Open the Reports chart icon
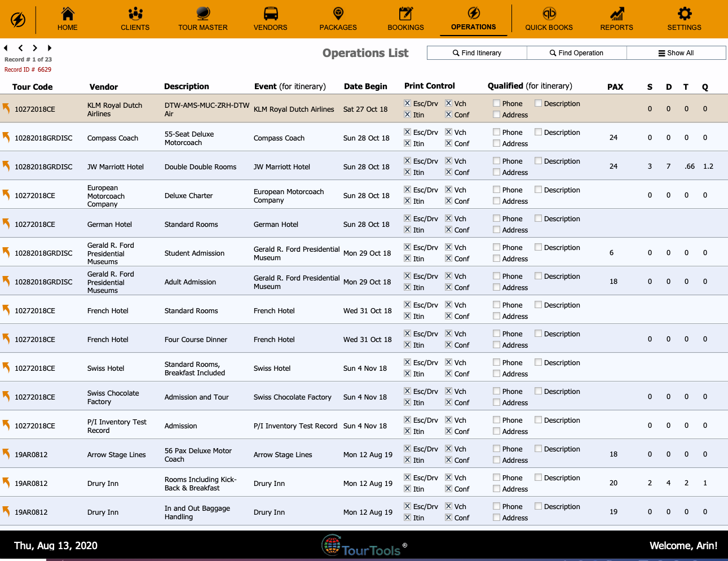 617,14
